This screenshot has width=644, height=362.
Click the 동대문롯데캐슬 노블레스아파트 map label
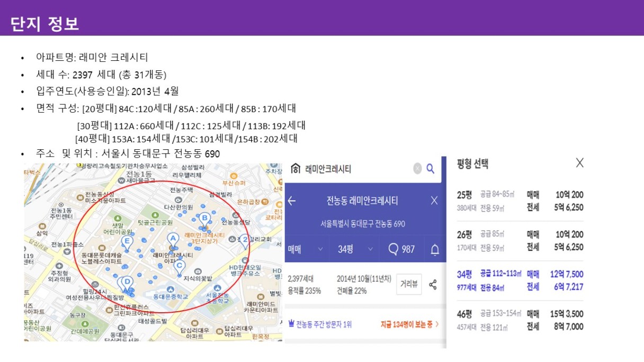click(102, 258)
